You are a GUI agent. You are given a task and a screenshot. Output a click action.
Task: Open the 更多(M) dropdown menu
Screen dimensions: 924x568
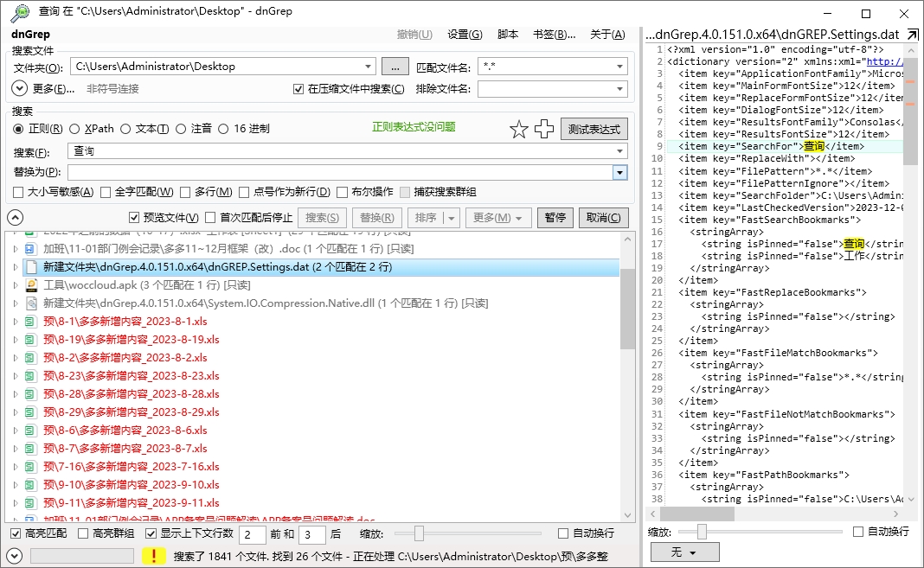[x=498, y=217]
